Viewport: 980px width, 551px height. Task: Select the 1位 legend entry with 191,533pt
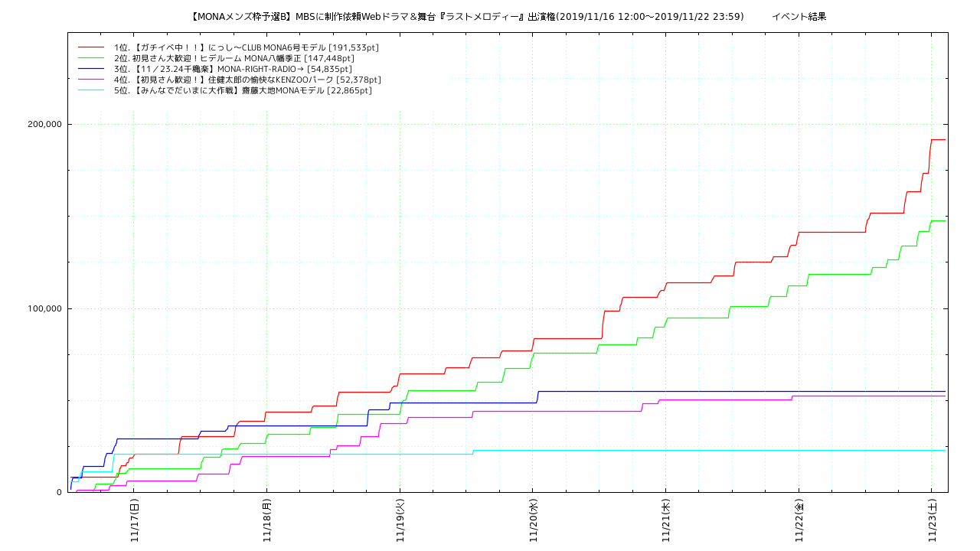(246, 47)
